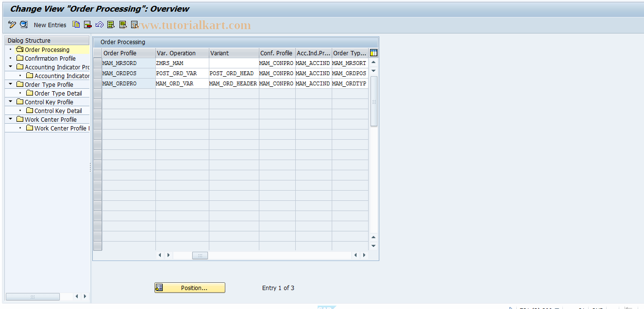Image resolution: width=644 pixels, height=309 pixels.
Task: Click the Delete entry icon
Action: 87,24
